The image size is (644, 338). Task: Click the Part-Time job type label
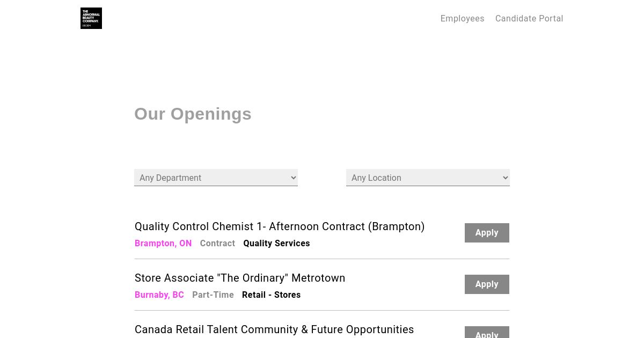[213, 295]
